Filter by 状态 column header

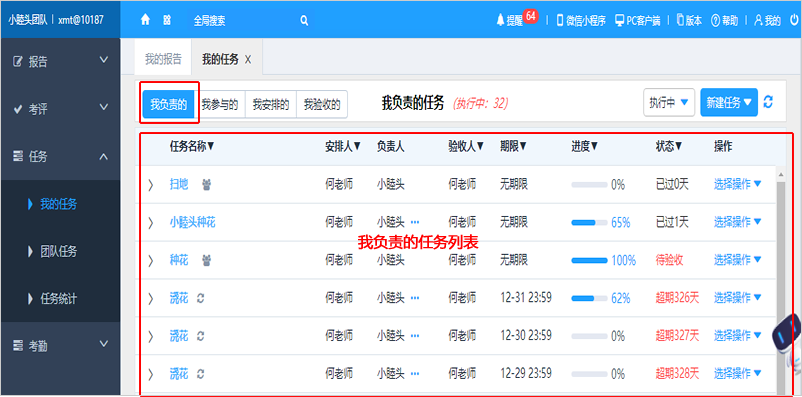click(669, 146)
